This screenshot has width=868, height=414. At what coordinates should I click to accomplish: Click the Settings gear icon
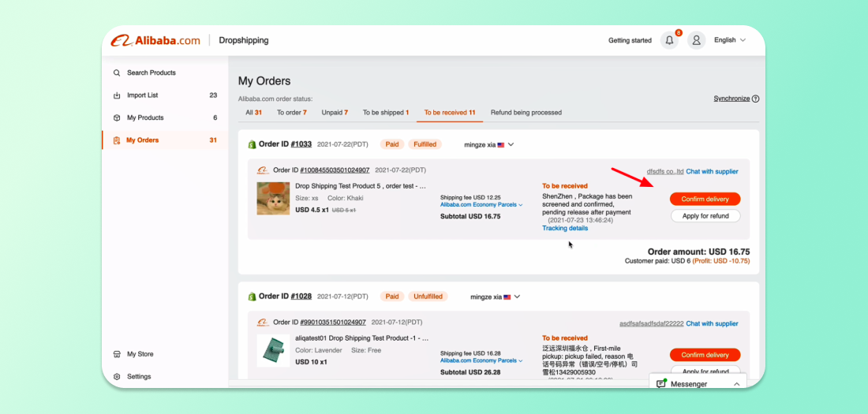pos(117,376)
